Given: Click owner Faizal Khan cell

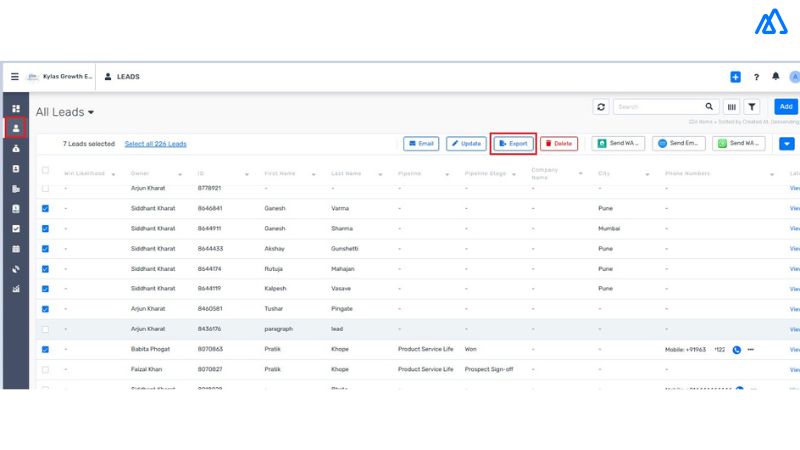Looking at the screenshot, I should pos(146,369).
